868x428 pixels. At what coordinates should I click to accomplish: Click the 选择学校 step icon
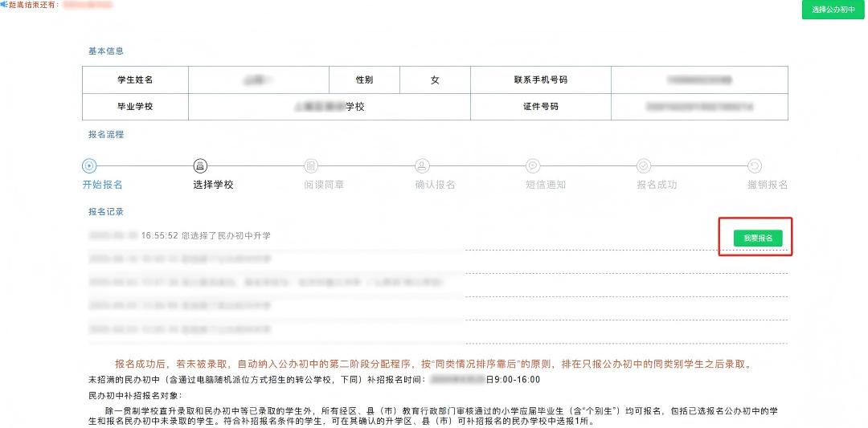coord(200,165)
